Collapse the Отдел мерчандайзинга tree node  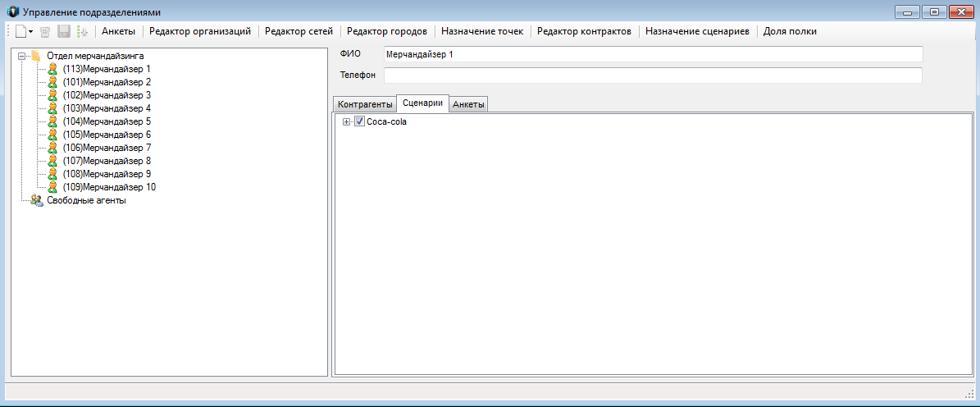21,56
